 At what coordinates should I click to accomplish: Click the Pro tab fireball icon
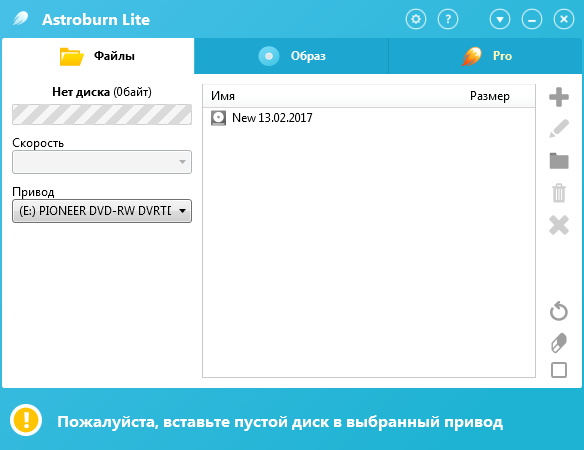[x=472, y=57]
